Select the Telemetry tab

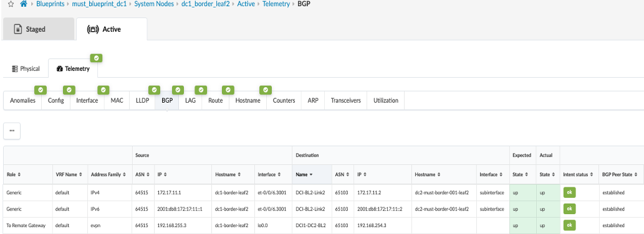tap(73, 68)
